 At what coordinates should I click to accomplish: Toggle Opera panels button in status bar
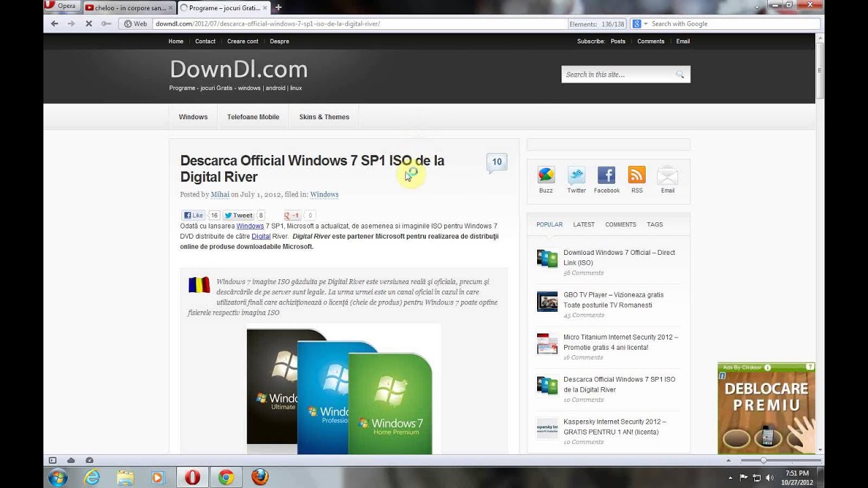coord(53,460)
